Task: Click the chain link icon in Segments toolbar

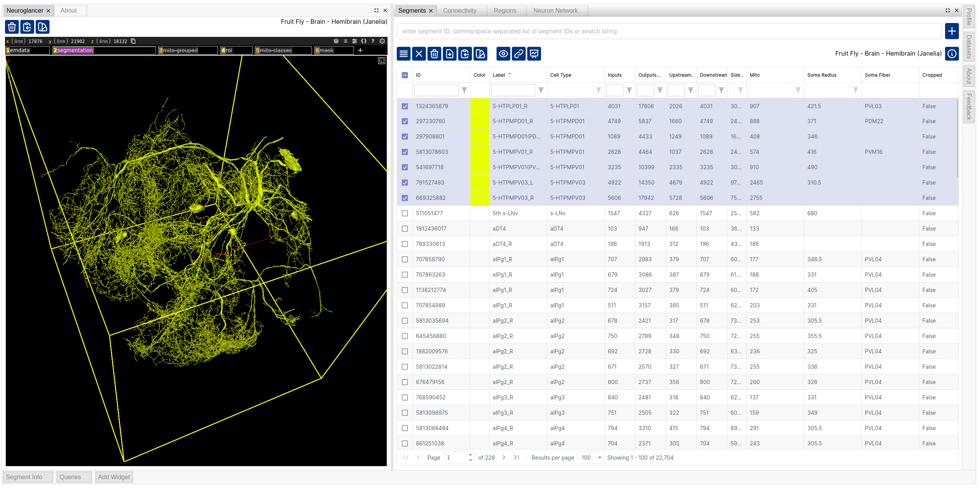Action: (x=519, y=54)
